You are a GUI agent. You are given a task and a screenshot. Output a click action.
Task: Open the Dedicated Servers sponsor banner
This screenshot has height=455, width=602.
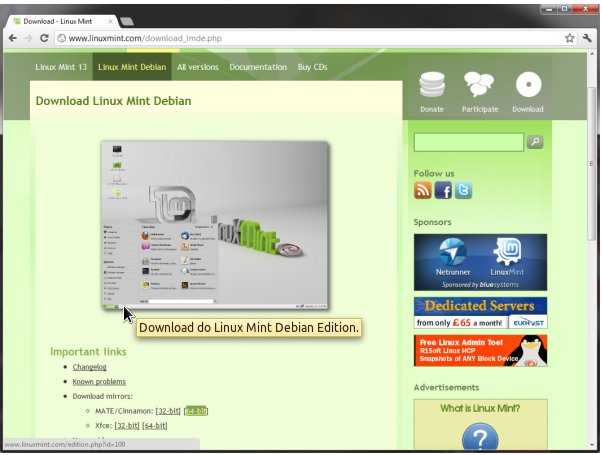480,313
